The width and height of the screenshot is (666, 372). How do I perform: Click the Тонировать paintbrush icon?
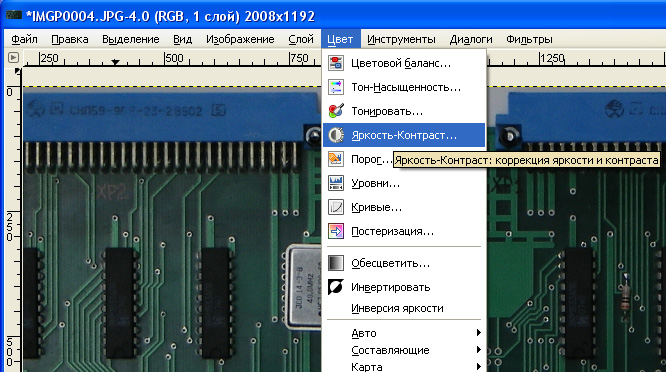(x=336, y=111)
